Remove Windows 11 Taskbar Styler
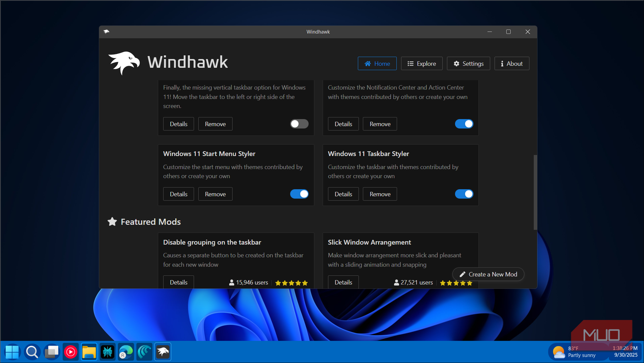This screenshot has width=644, height=363. pos(380,194)
